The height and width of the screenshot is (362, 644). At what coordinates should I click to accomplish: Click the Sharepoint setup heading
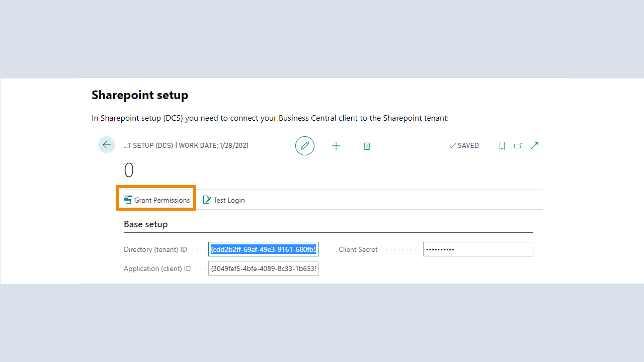point(140,95)
